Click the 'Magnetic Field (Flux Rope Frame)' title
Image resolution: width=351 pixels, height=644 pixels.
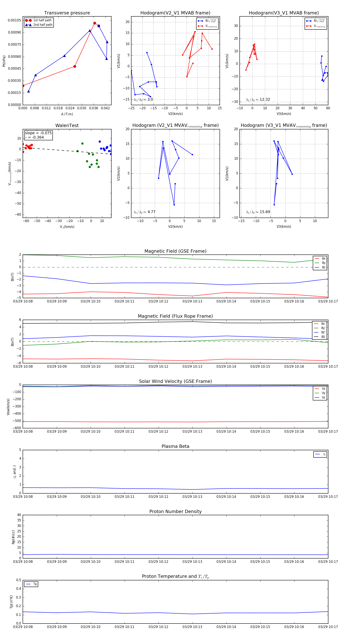[175, 316]
